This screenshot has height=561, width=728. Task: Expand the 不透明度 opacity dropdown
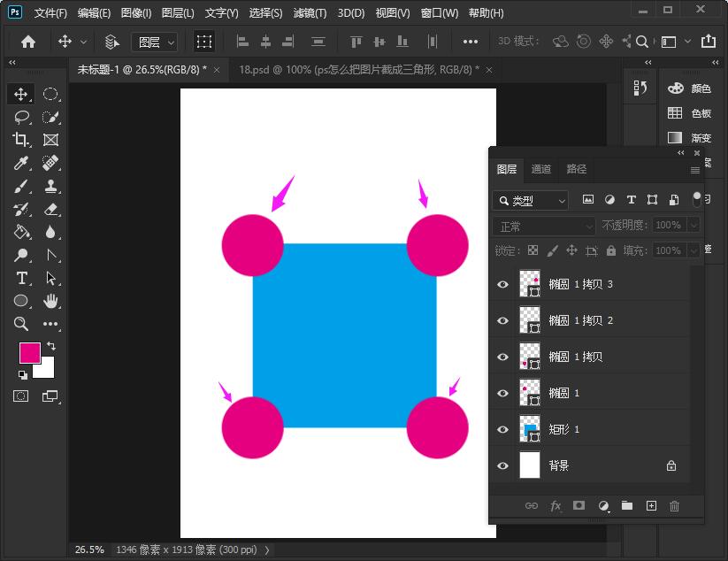click(693, 226)
